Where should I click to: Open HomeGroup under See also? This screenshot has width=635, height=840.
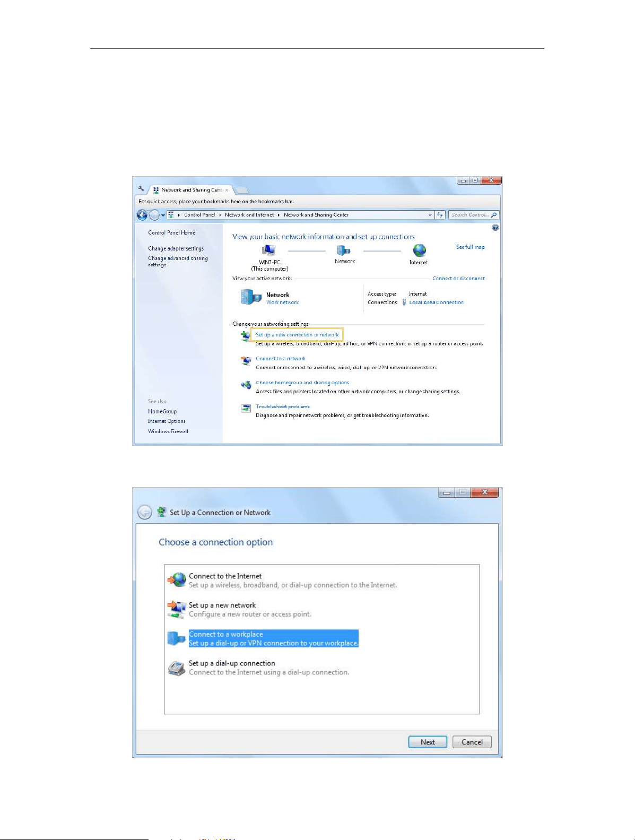[162, 411]
